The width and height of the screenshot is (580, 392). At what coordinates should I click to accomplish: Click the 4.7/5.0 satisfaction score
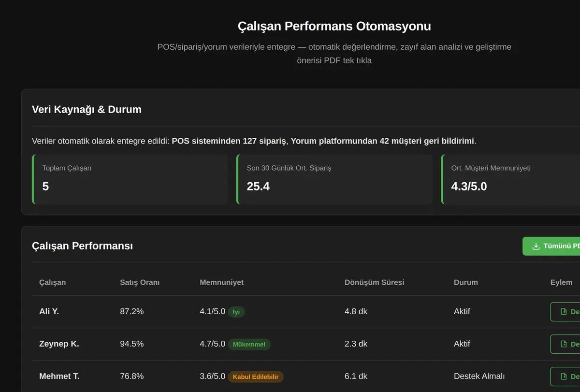212,344
